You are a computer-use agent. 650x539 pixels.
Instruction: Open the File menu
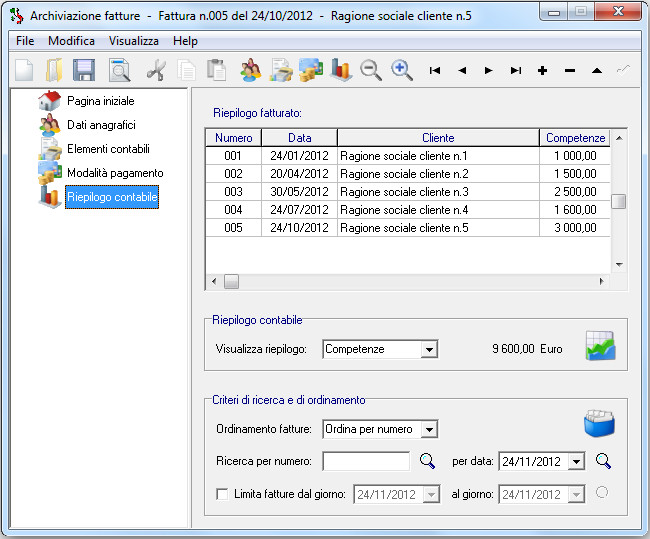tap(25, 41)
